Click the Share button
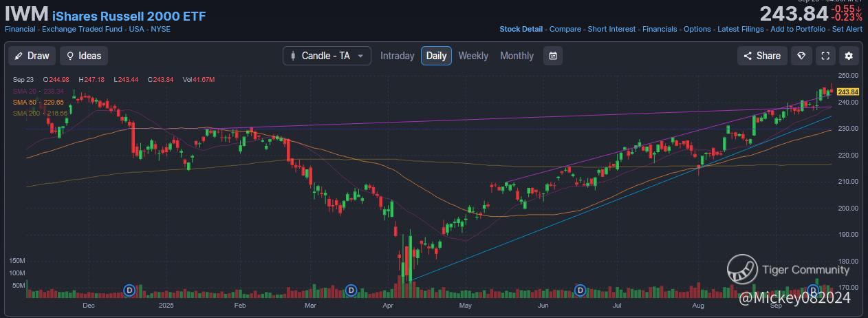 [762, 56]
